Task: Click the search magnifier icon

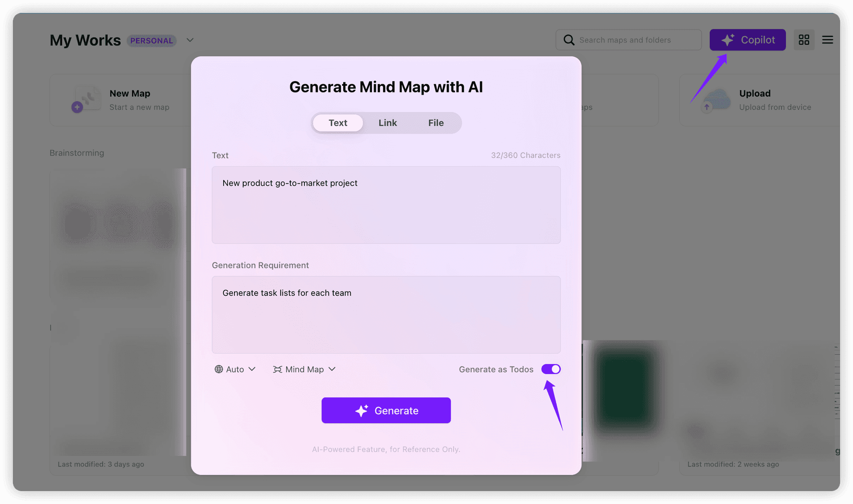Action: (x=569, y=40)
